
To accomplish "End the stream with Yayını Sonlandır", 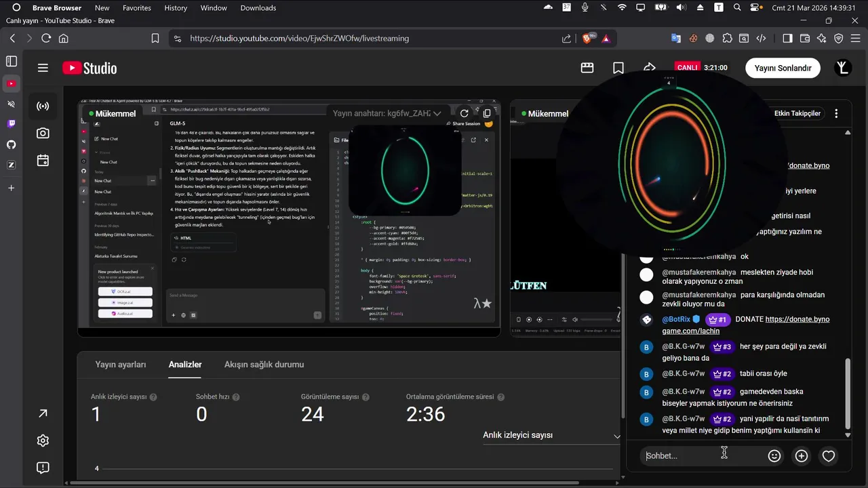I will coord(783,68).
